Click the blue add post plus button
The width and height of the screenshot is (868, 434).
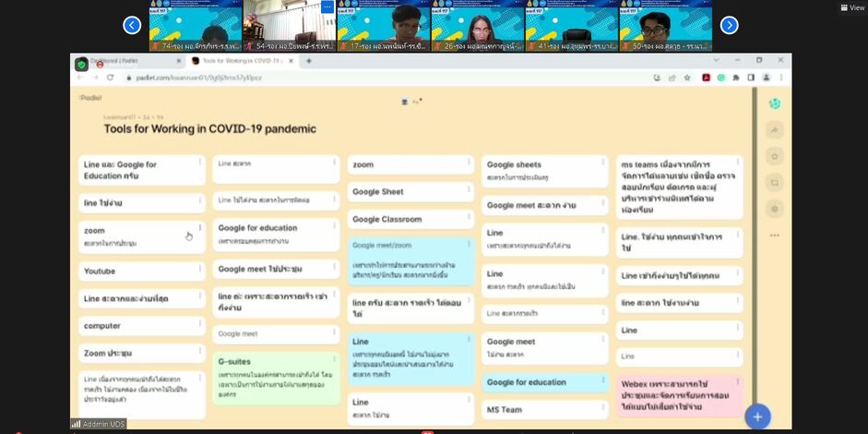pos(757,416)
